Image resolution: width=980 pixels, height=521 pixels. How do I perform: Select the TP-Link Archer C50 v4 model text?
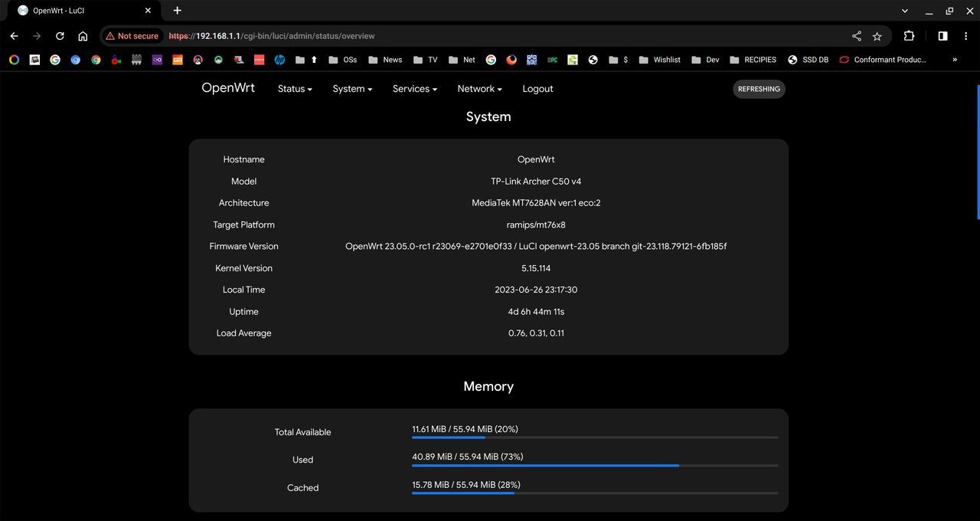(x=536, y=182)
